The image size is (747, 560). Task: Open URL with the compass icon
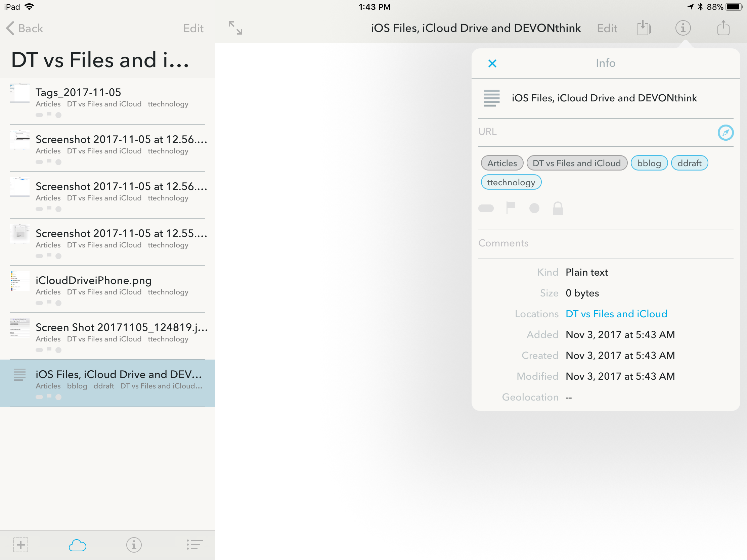coord(726,133)
